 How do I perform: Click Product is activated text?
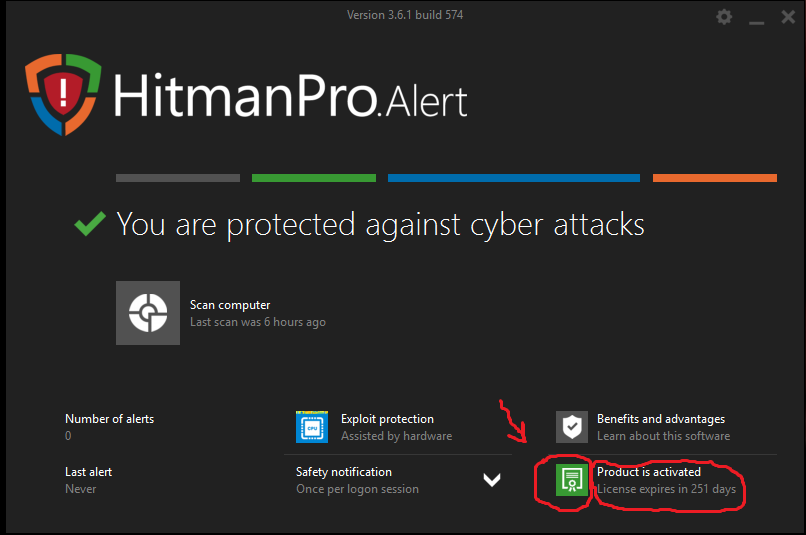point(649,472)
